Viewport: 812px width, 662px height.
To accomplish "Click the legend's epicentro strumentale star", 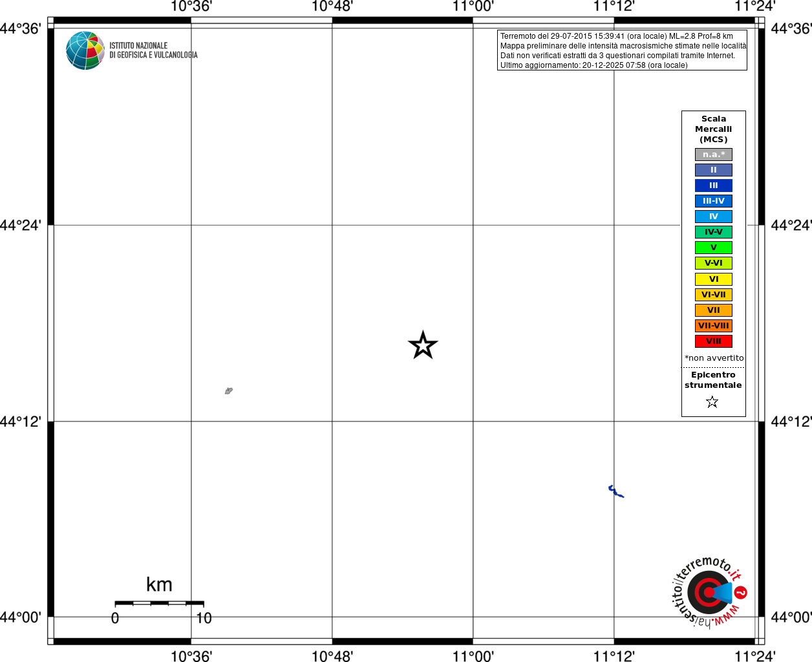I will pos(712,402).
